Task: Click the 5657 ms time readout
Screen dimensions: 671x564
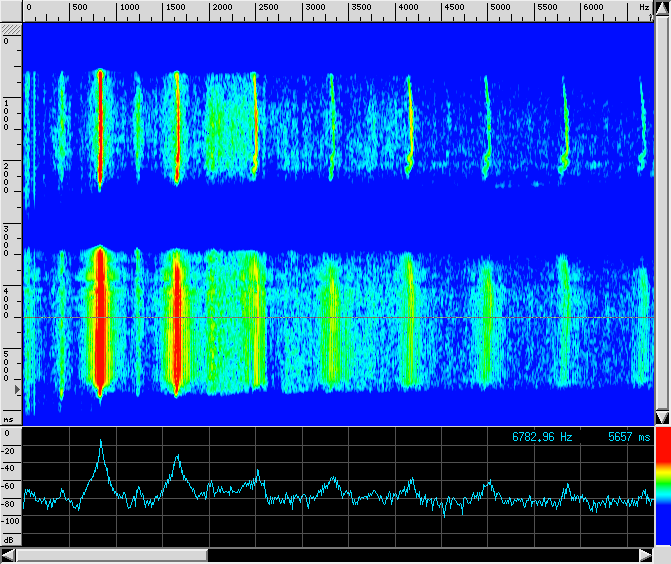Action: (628, 437)
